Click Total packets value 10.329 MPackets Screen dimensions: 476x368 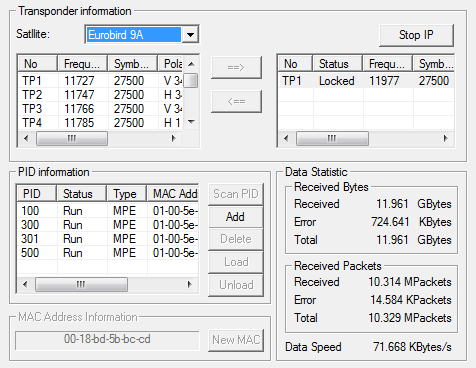pos(410,318)
